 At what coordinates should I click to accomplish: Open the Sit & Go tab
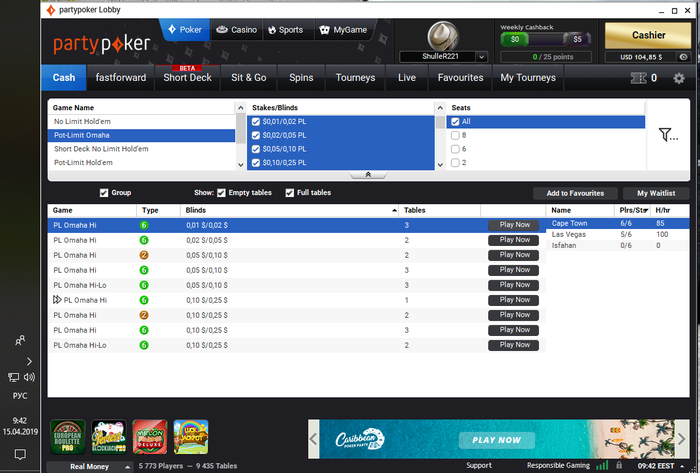[249, 78]
